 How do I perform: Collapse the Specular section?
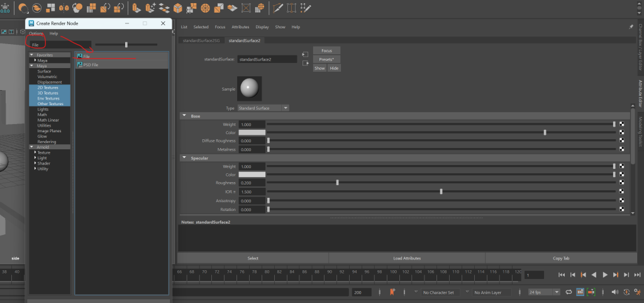point(184,158)
